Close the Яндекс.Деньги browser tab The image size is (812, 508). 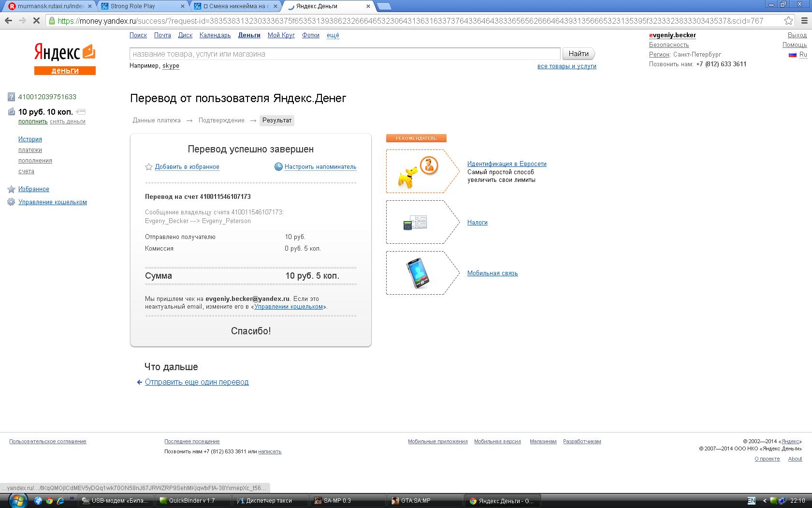(x=368, y=6)
